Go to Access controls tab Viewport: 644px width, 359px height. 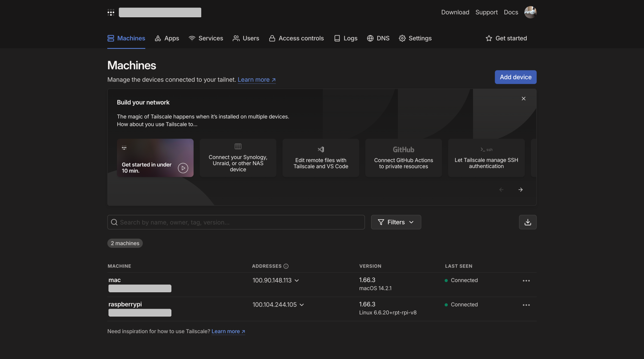point(296,38)
